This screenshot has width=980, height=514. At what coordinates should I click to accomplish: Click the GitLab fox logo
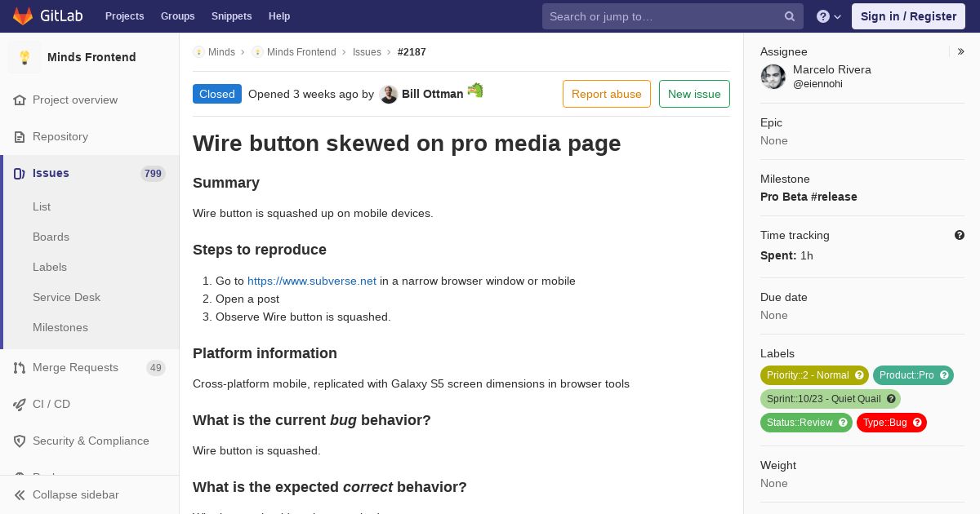(23, 16)
